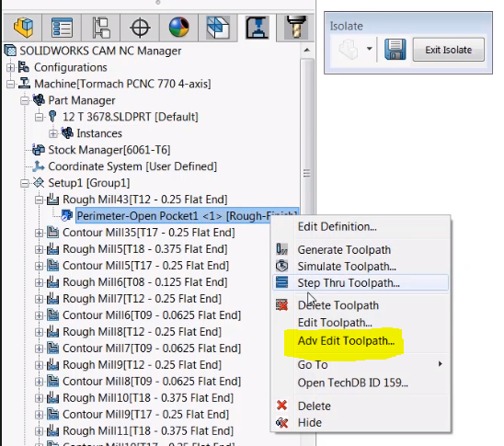Expand the Configurations node
This screenshot has height=446, width=504.
pos(10,67)
